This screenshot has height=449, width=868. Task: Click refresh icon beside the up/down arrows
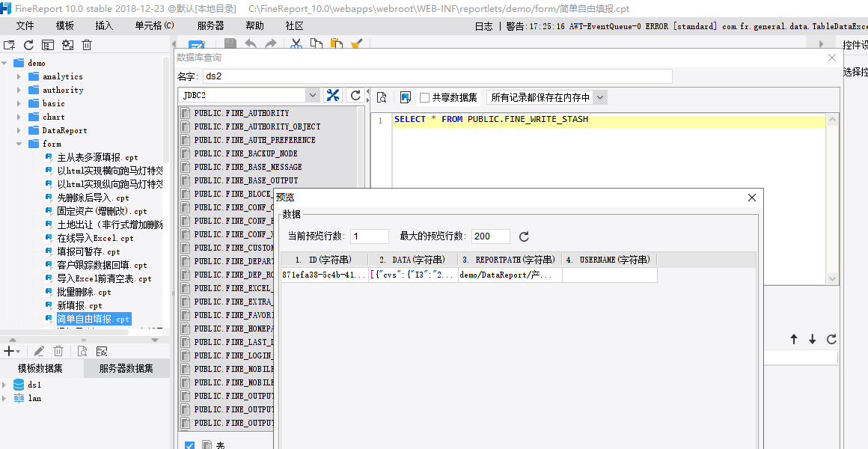pos(831,340)
